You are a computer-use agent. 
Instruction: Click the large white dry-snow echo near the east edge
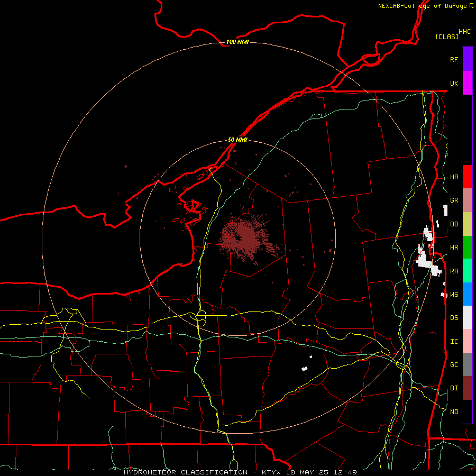pyautogui.click(x=427, y=261)
